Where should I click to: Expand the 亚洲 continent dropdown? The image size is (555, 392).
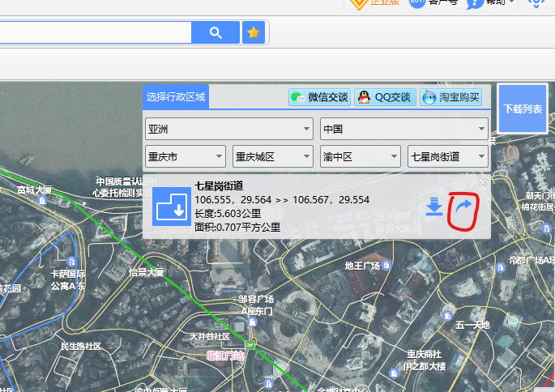[x=229, y=129]
